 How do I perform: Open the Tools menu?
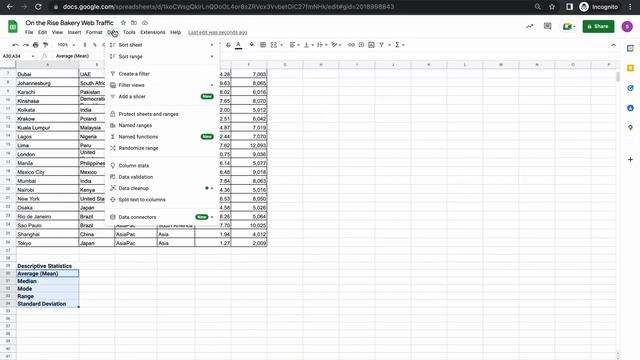[x=129, y=32]
